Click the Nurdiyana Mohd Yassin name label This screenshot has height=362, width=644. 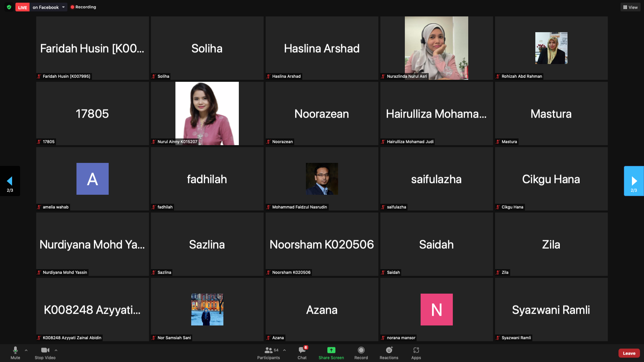pyautogui.click(x=65, y=273)
